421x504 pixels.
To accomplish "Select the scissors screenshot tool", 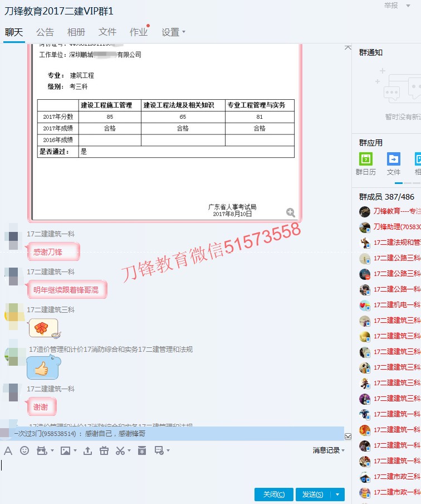I will [x=120, y=450].
